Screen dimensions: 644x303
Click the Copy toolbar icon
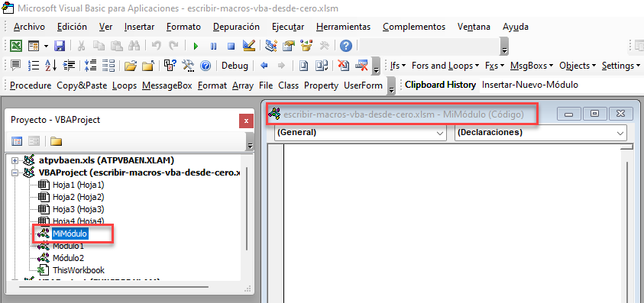[99, 46]
